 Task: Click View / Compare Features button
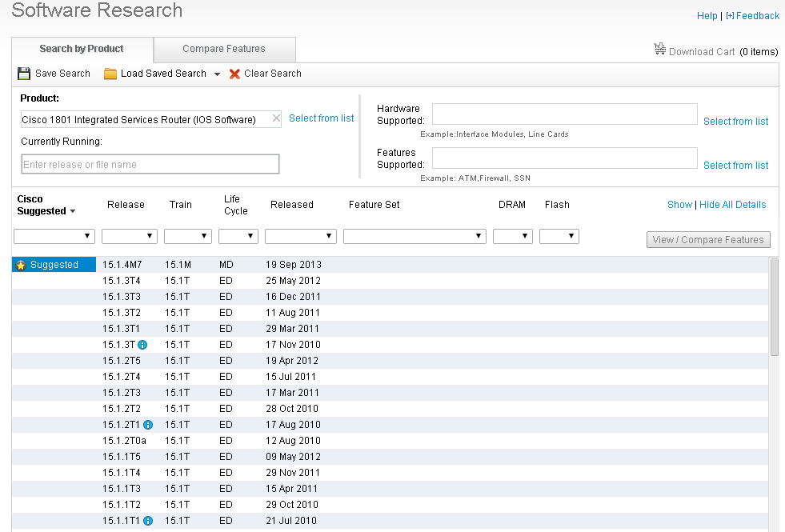click(708, 240)
